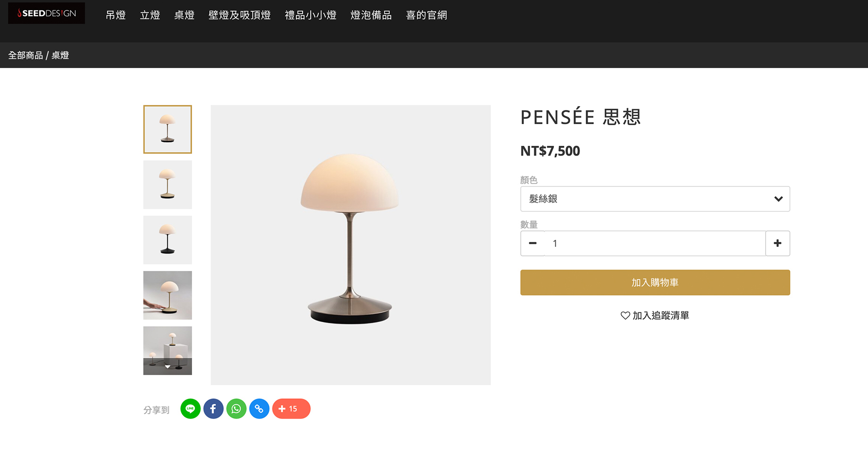This screenshot has width=868, height=473.
Task: Copy product link with chain icon
Action: [259, 409]
